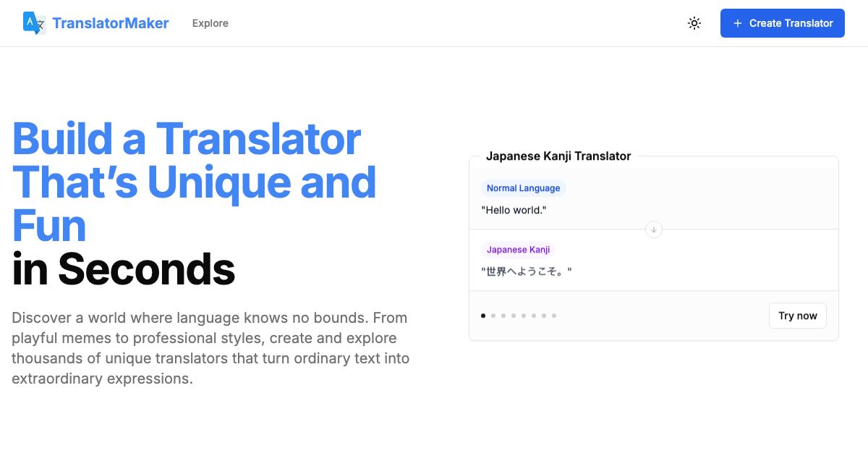The height and width of the screenshot is (456, 868).
Task: Click the Normal Language badge
Action: point(523,187)
